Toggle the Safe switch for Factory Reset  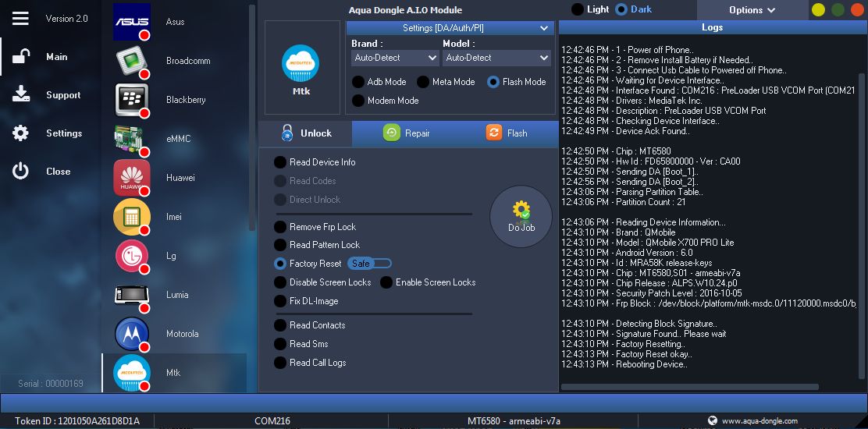tap(369, 264)
